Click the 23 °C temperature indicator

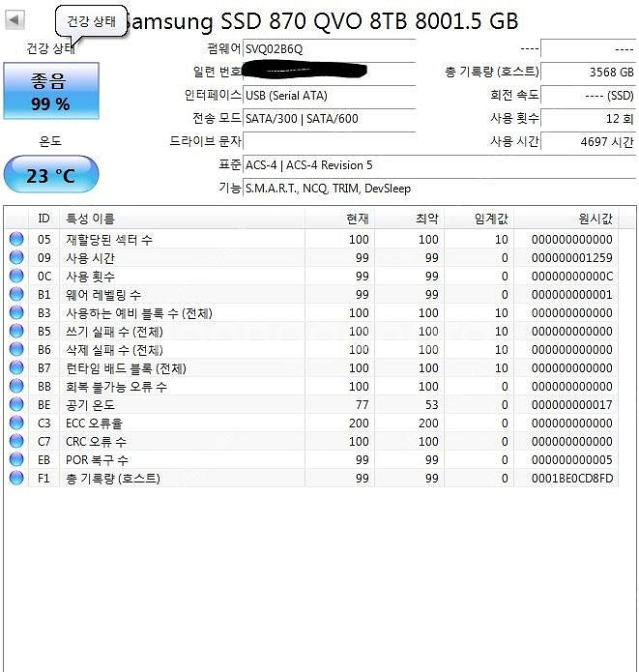51,174
